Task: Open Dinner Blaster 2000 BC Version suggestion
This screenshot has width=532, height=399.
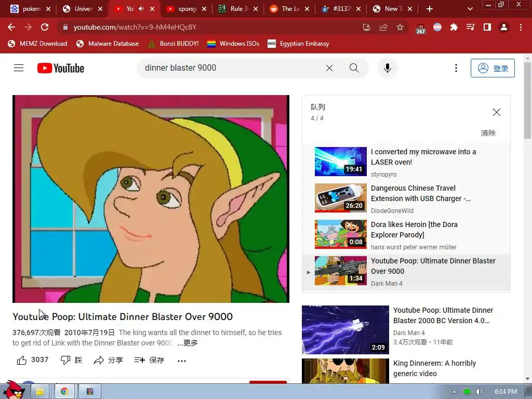Action: [406, 330]
